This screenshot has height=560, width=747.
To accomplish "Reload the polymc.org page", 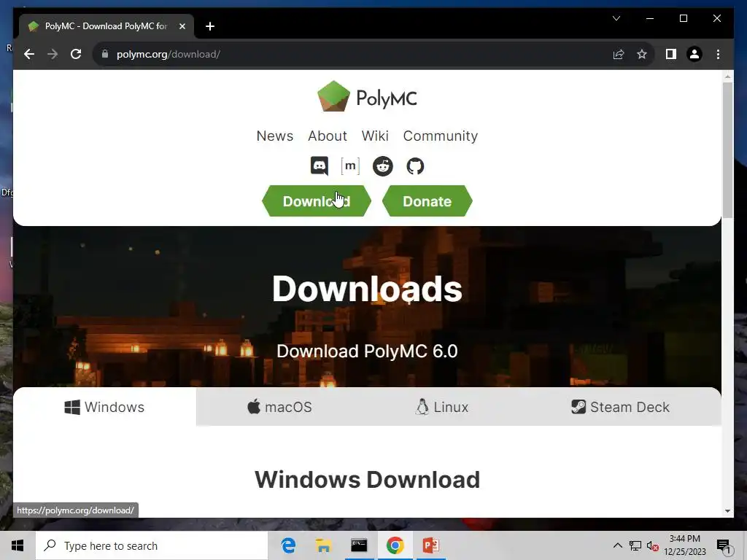I will 76,54.
